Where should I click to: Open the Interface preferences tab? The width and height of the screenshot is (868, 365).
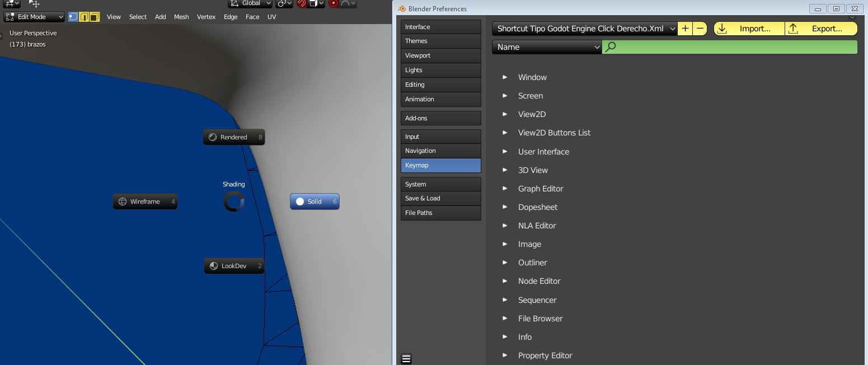[441, 27]
